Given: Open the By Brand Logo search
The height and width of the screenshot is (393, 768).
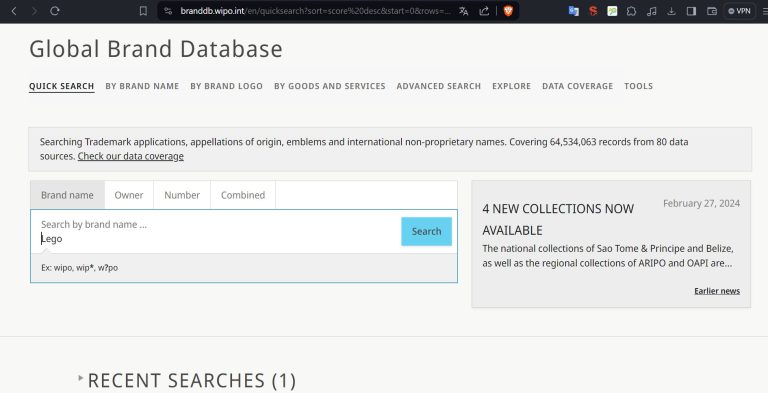Looking at the screenshot, I should tap(226, 86).
